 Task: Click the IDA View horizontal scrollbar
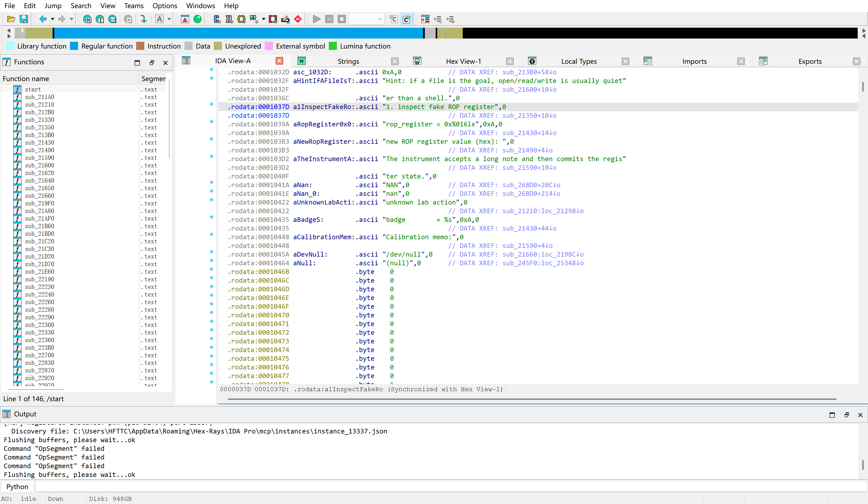click(x=532, y=399)
